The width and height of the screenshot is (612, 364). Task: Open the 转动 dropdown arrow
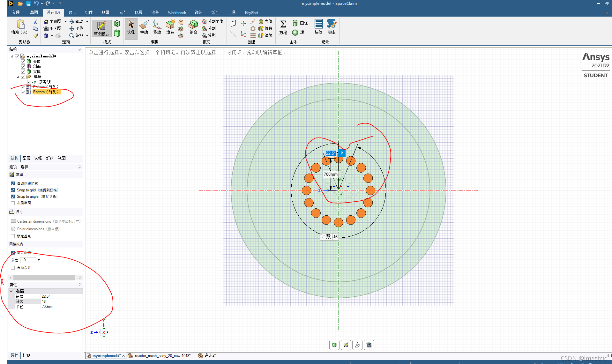coord(87,22)
